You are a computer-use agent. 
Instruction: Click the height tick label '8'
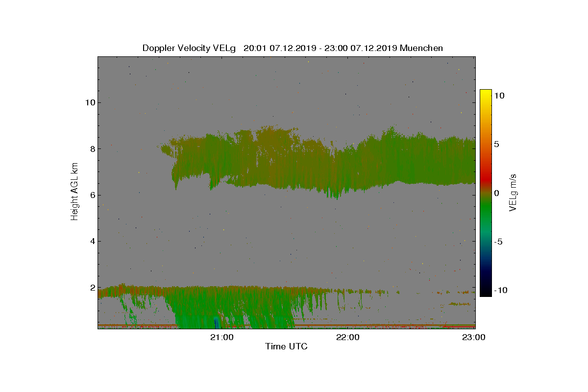click(x=92, y=148)
